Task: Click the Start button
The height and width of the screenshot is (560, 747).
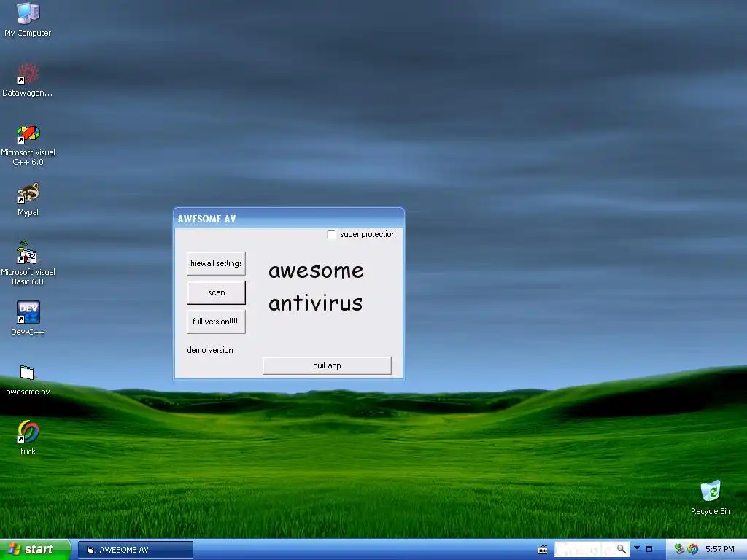Action: 35,550
